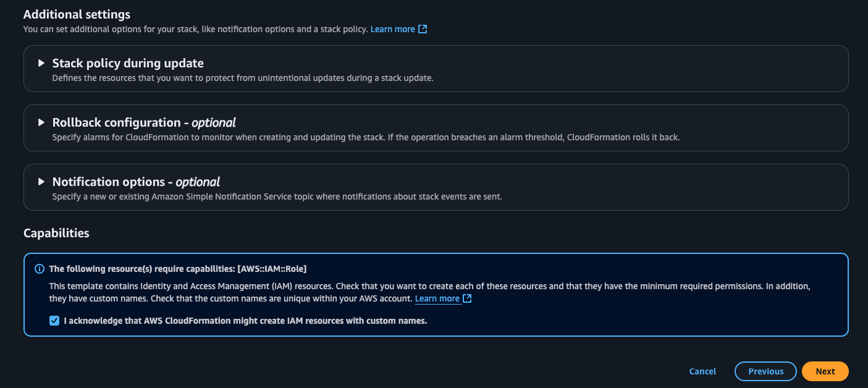Click the external link icon in Capabilities box
This screenshot has width=868, height=388.
(468, 299)
